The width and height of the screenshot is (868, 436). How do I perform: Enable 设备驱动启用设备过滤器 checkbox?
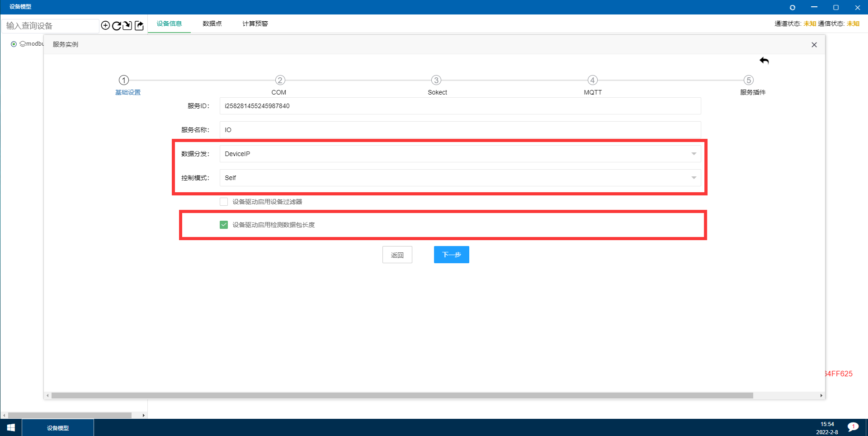224,202
